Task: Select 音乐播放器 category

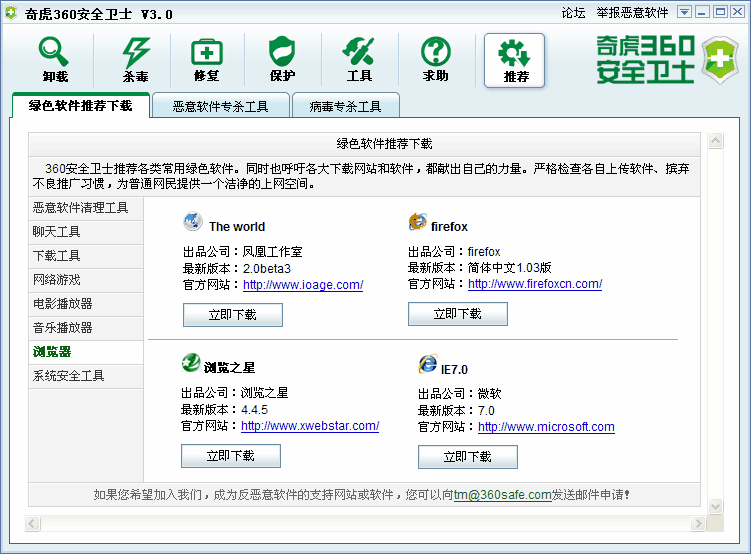Action: 86,328
